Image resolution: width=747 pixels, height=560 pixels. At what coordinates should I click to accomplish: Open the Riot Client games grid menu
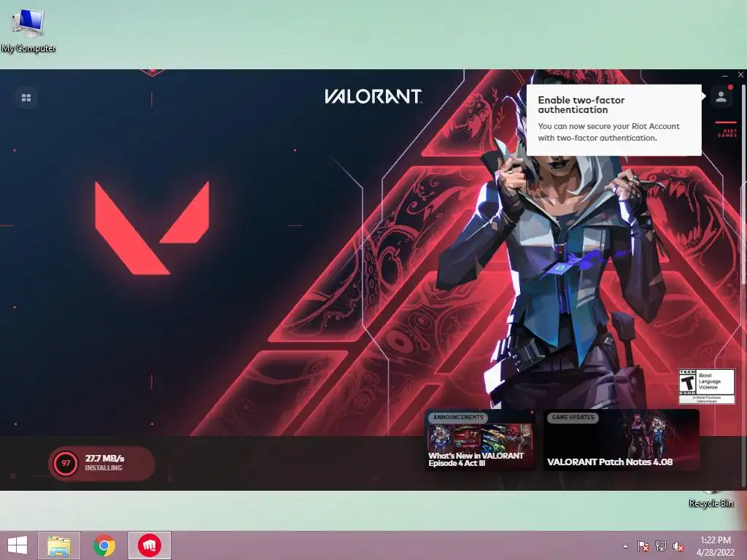26,98
